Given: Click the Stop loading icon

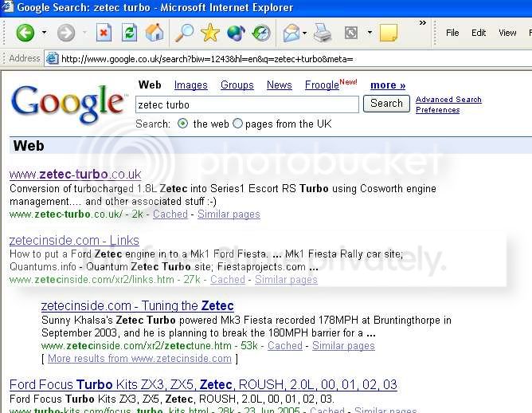Looking at the screenshot, I should pyautogui.click(x=104, y=33).
